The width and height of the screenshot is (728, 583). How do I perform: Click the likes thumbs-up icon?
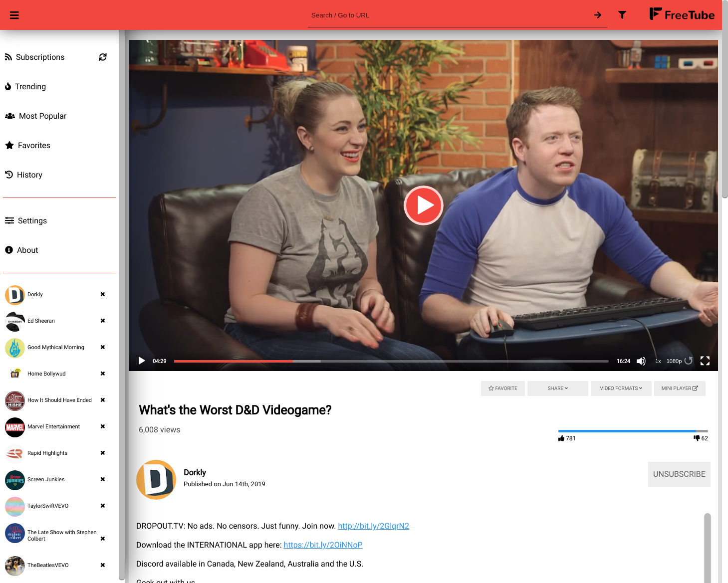(561, 438)
